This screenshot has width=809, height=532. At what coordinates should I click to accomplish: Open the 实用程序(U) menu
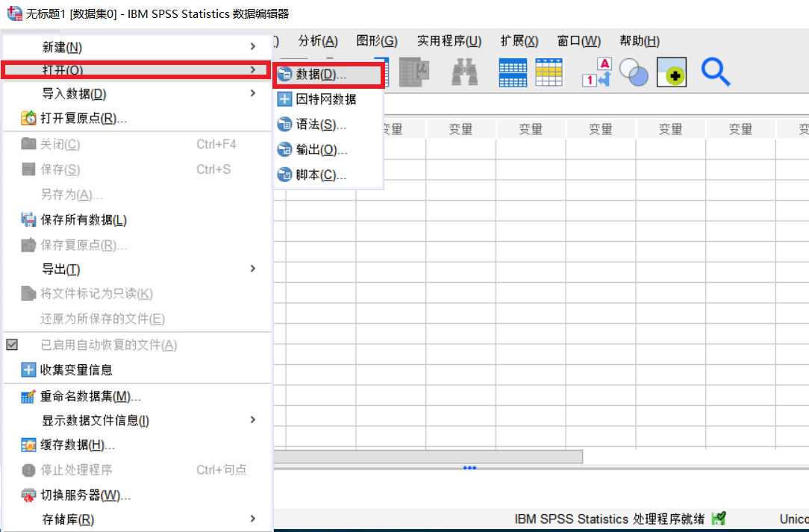[449, 41]
